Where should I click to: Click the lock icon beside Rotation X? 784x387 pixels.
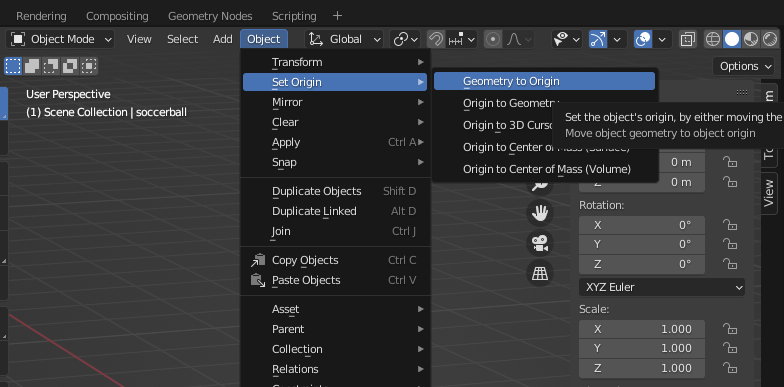click(730, 225)
